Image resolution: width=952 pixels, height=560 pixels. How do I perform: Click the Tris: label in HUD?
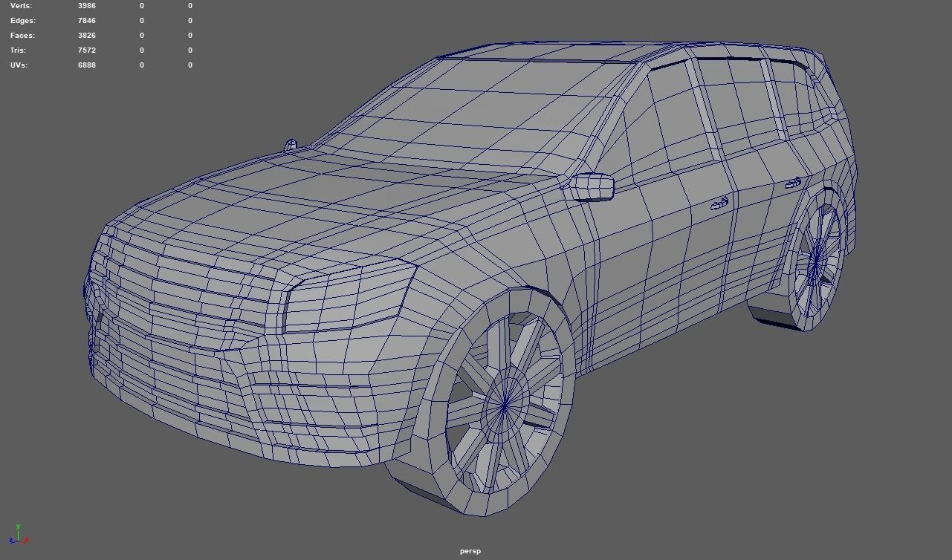click(x=18, y=50)
